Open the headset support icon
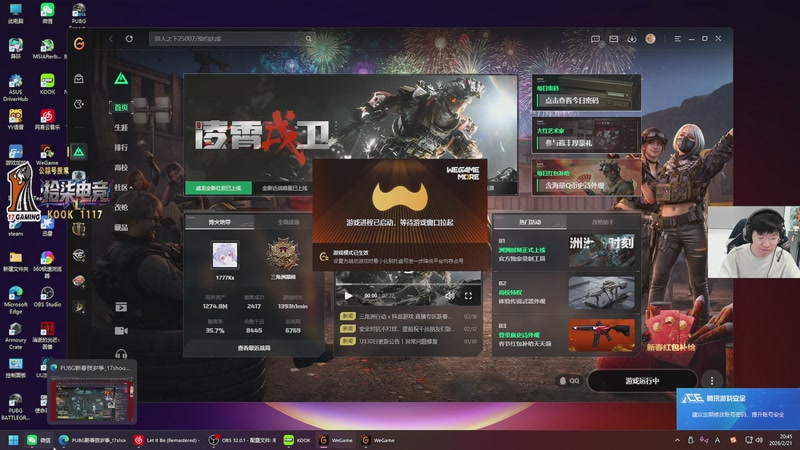This screenshot has width=800, height=450. click(121, 354)
